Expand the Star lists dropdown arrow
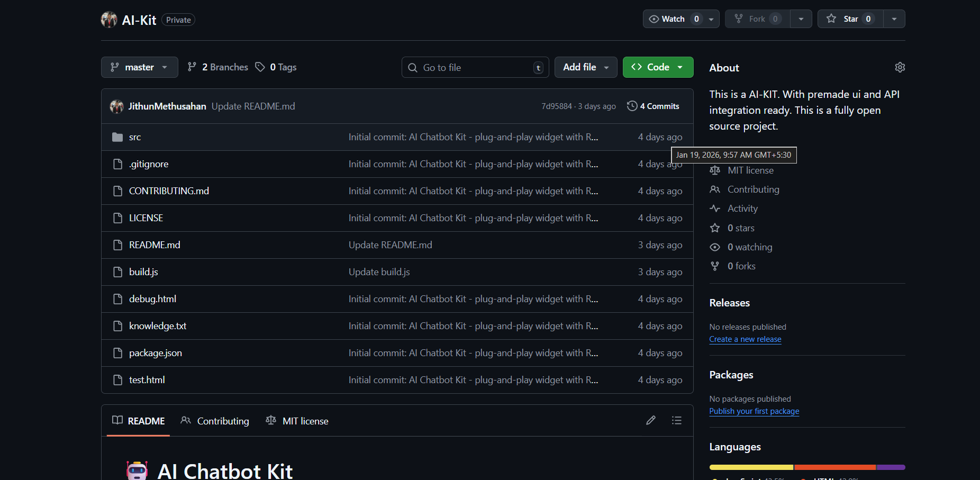 tap(894, 19)
